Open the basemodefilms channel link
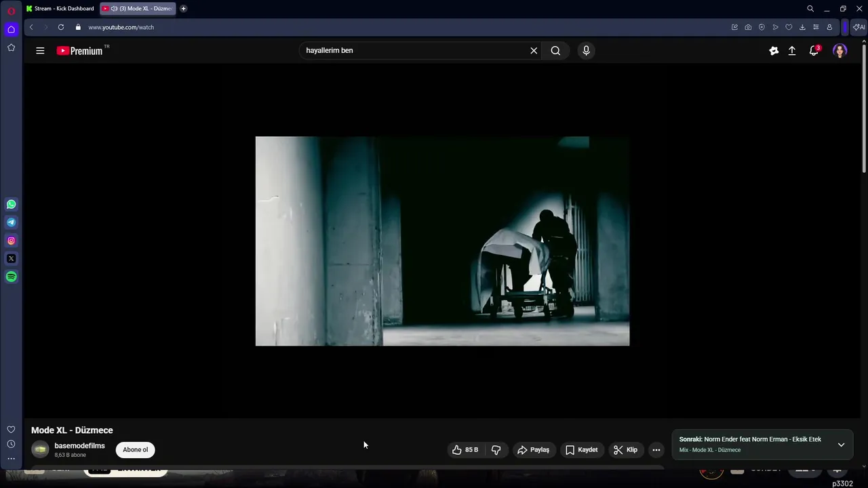 click(x=79, y=446)
